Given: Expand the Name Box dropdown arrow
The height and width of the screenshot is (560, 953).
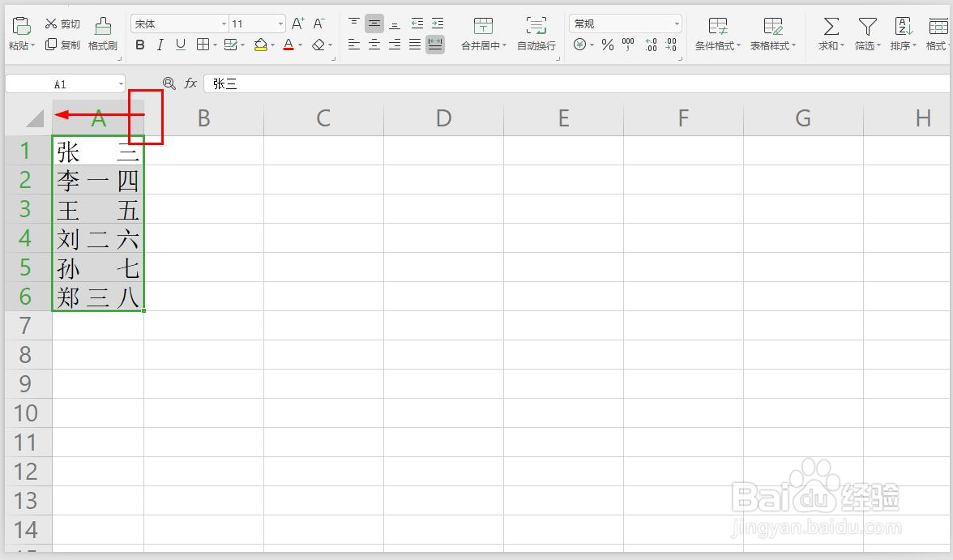Looking at the screenshot, I should [121, 84].
